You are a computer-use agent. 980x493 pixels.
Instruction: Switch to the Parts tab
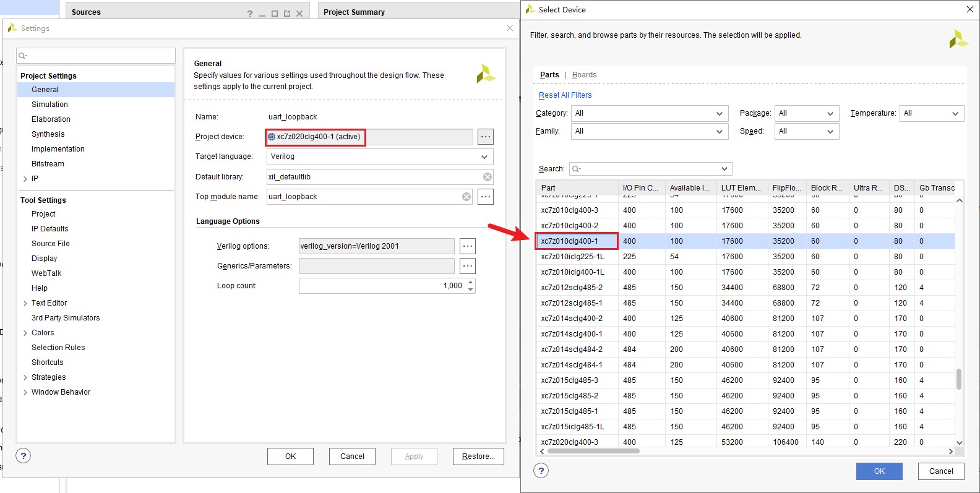(549, 75)
